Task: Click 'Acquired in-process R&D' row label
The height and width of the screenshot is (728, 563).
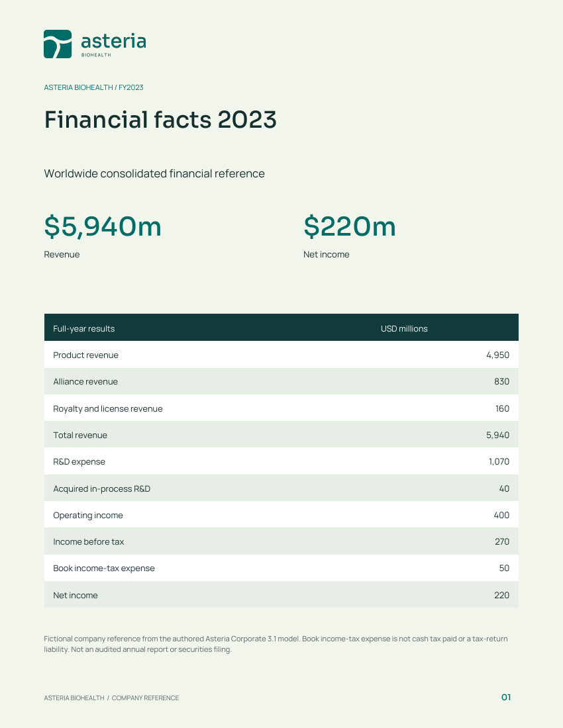Action: pos(102,488)
